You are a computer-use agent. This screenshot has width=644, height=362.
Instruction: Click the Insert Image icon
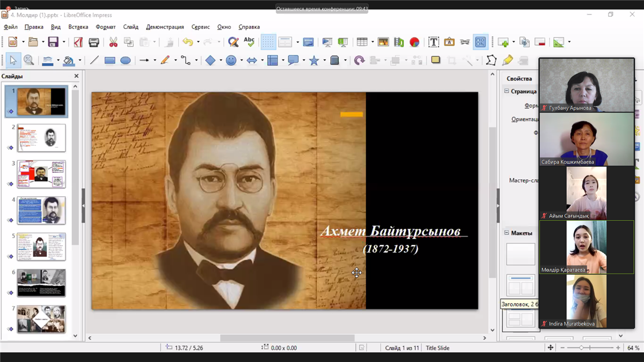[x=383, y=42]
